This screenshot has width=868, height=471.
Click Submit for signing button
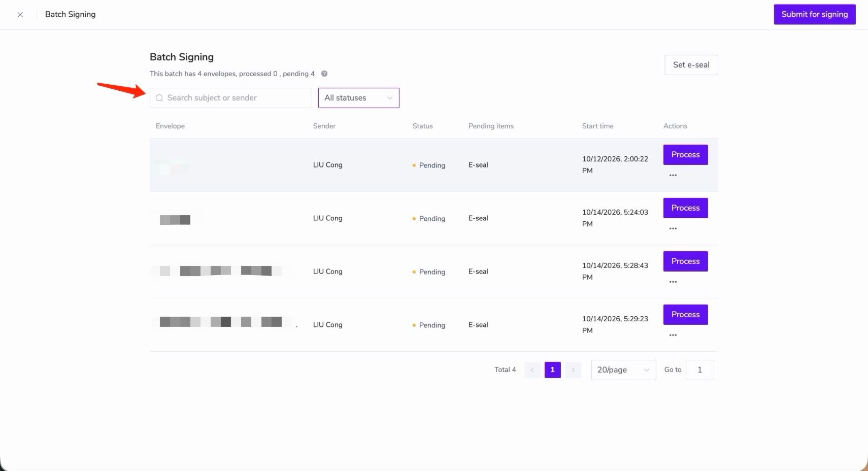[x=815, y=14]
